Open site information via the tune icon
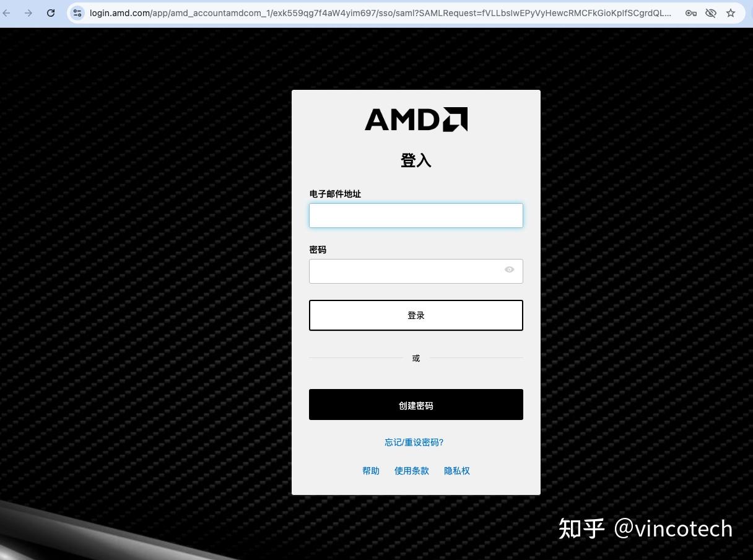 pos(77,13)
